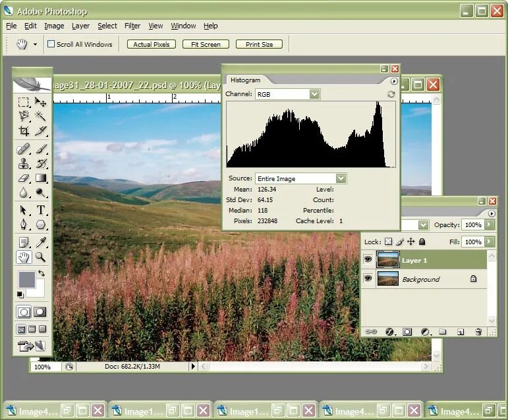Viewport: 508px width, 420px height.
Task: Select the Type tool
Action: (x=40, y=210)
